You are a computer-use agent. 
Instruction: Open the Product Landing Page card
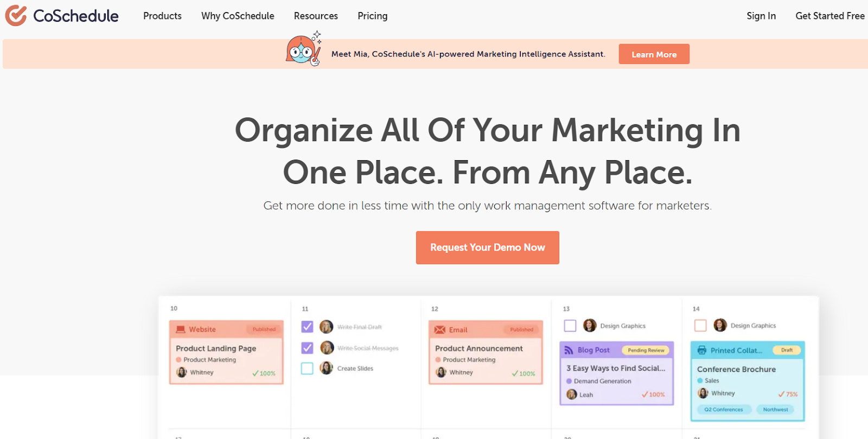[x=226, y=352]
